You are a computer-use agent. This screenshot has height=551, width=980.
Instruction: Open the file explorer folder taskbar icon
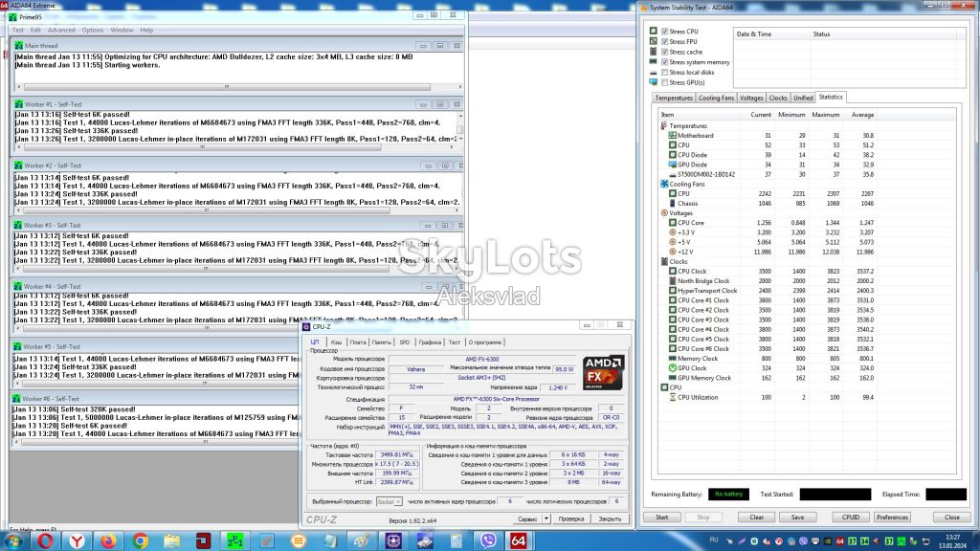pyautogui.click(x=172, y=540)
